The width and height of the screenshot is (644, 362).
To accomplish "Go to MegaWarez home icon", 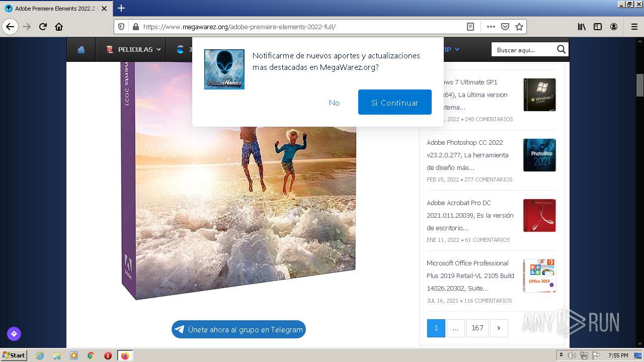I will pyautogui.click(x=81, y=50).
